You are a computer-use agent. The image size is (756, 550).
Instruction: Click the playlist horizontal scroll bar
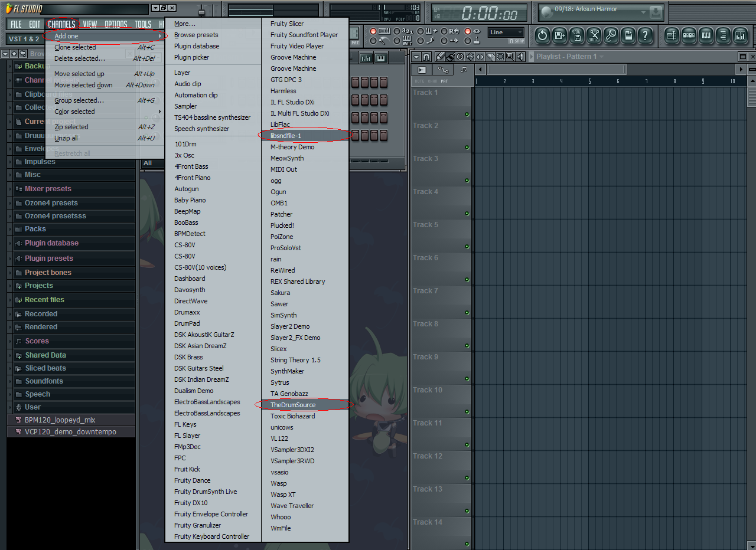[555, 70]
